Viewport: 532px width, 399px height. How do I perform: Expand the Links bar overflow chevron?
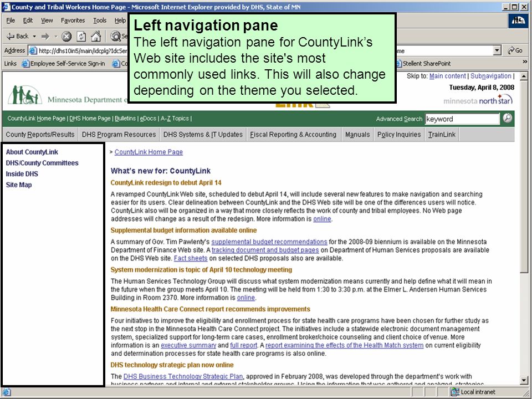click(525, 62)
